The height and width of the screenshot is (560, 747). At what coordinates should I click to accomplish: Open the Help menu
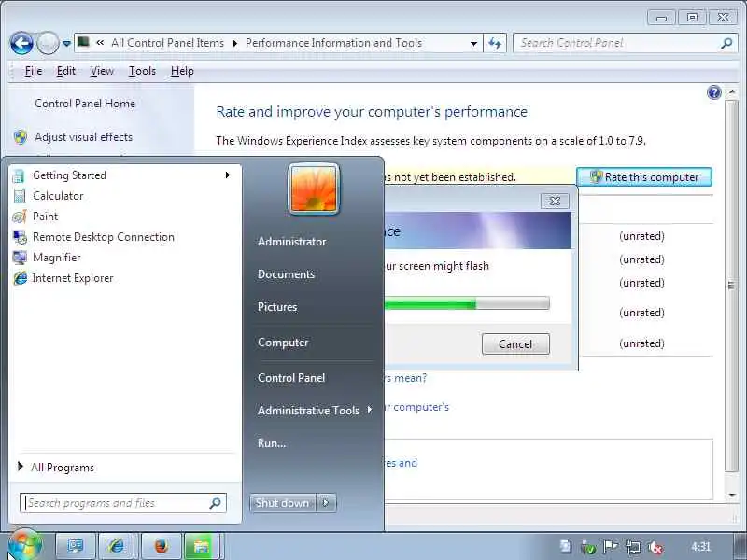click(182, 71)
